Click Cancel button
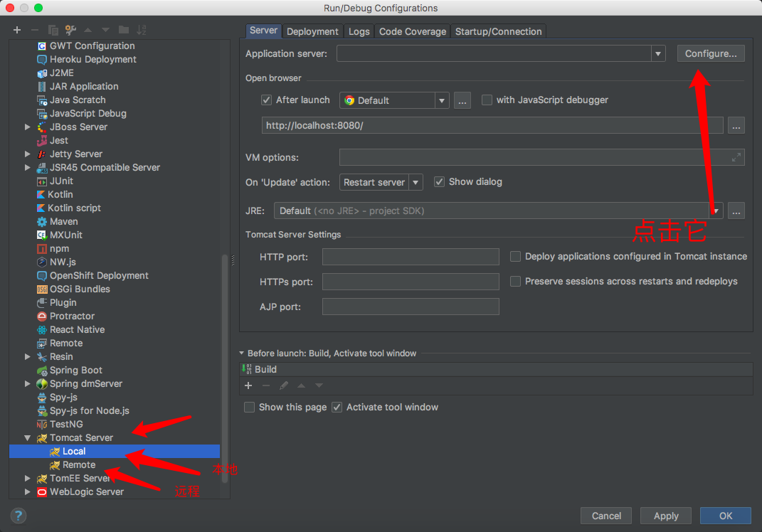Image resolution: width=762 pixels, height=532 pixels. pos(606,516)
